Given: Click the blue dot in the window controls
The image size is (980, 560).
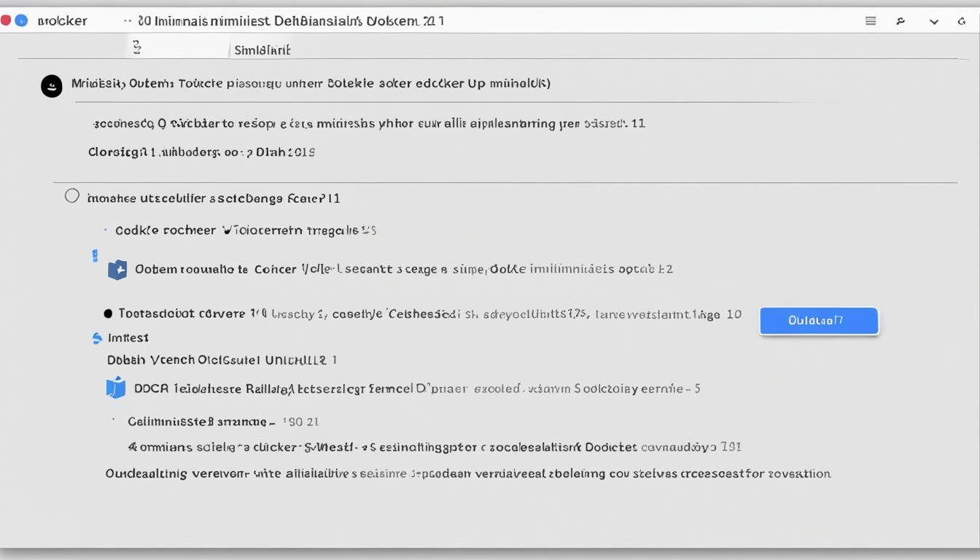Looking at the screenshot, I should [x=21, y=20].
